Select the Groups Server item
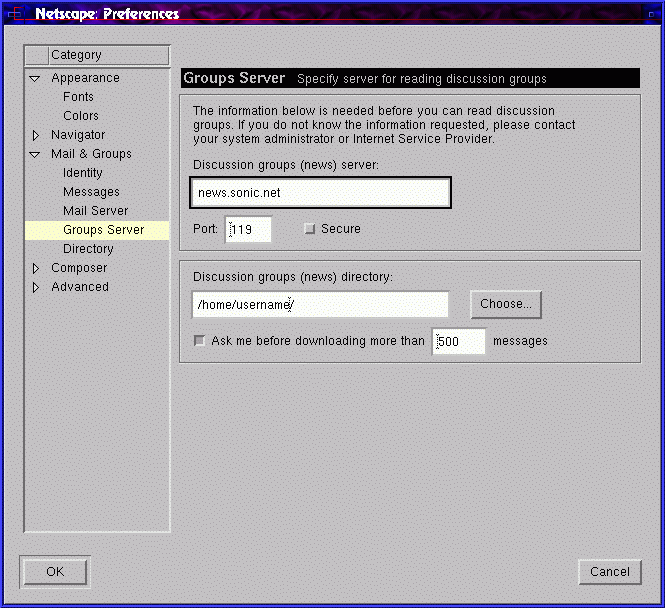The width and height of the screenshot is (665, 608). (97, 230)
